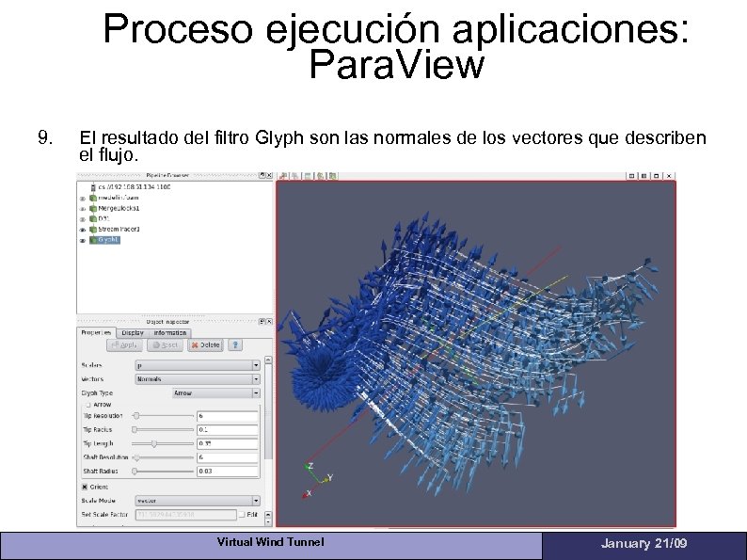Click the fifth icon in the view toolbar
Screen dimensions: 747x560
pos(333,176)
